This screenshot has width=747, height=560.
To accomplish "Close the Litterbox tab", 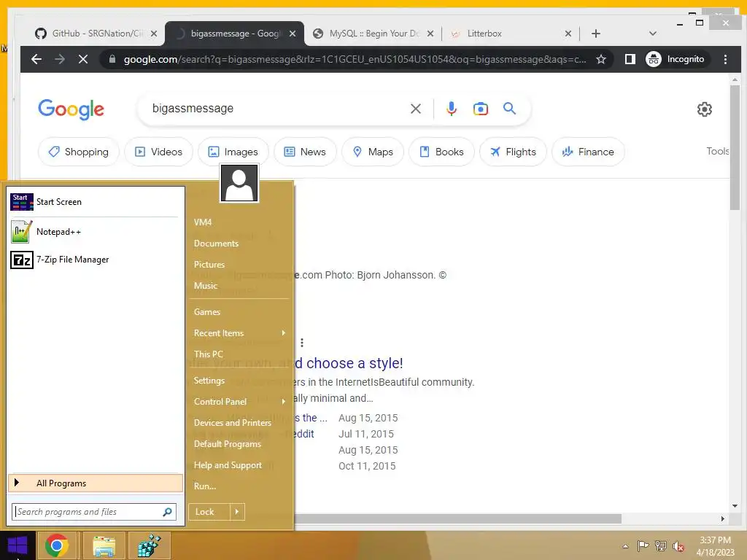I will (x=568, y=34).
